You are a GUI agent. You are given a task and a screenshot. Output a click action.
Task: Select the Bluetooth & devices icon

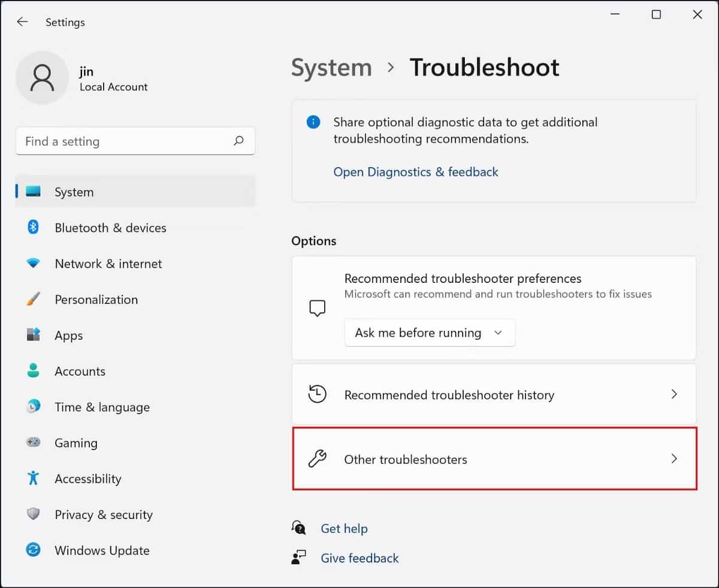pyautogui.click(x=32, y=228)
